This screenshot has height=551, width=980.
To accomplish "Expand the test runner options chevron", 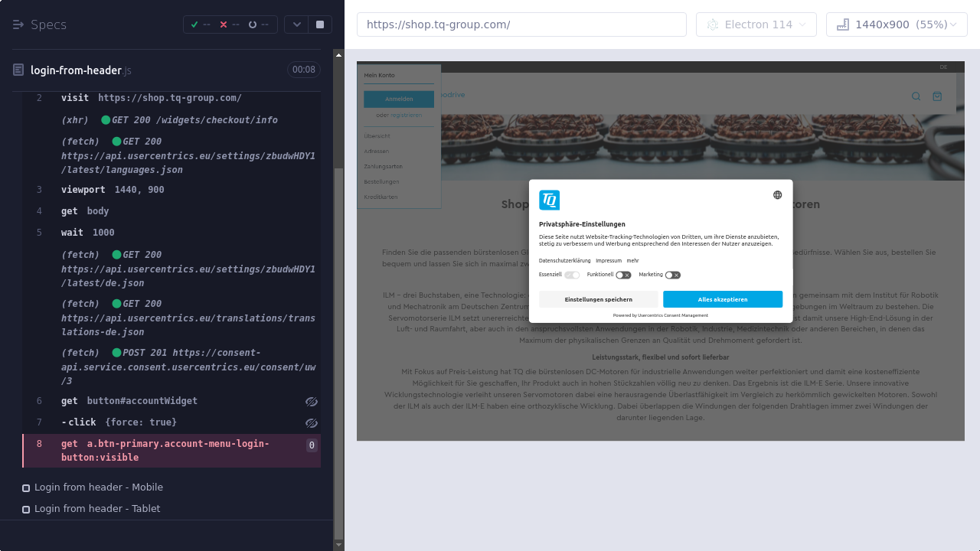I will pos(296,24).
